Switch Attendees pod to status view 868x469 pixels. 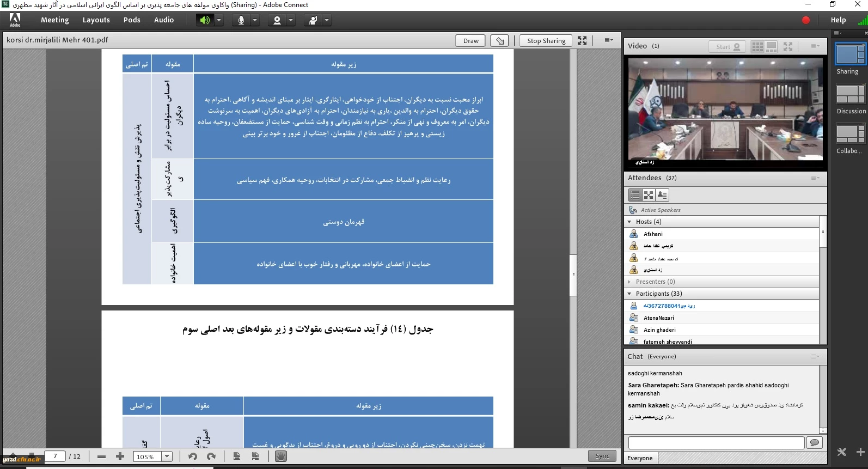pyautogui.click(x=662, y=195)
